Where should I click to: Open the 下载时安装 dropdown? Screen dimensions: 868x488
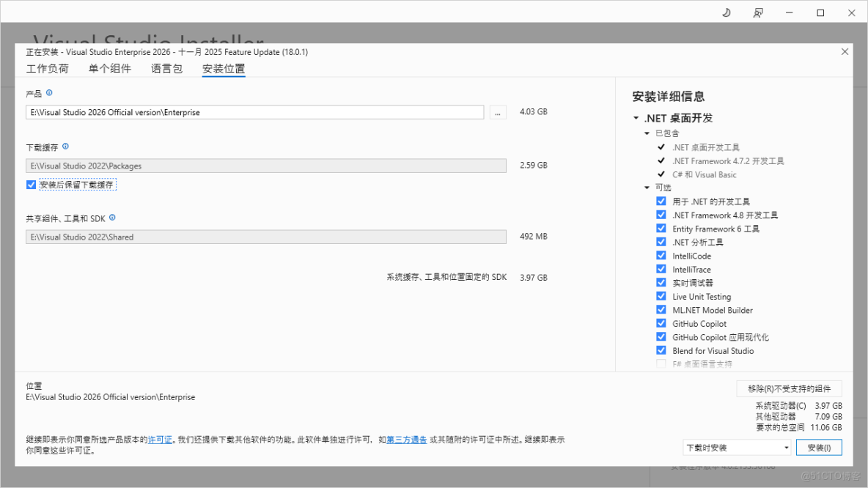(736, 447)
